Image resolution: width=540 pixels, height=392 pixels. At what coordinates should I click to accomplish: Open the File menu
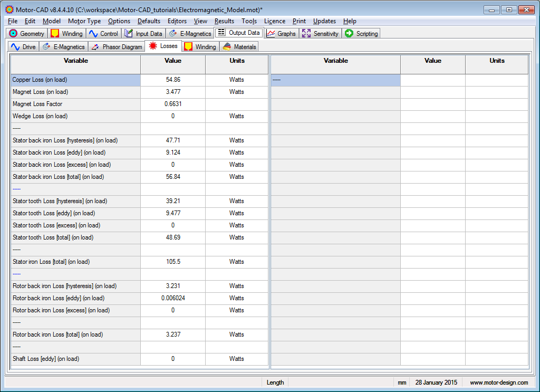(x=13, y=21)
